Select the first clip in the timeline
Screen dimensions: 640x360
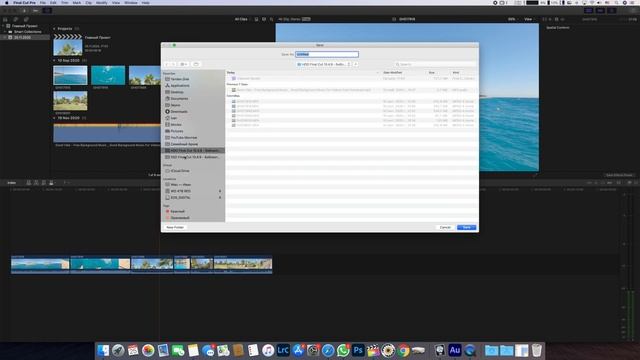pyautogui.click(x=40, y=264)
